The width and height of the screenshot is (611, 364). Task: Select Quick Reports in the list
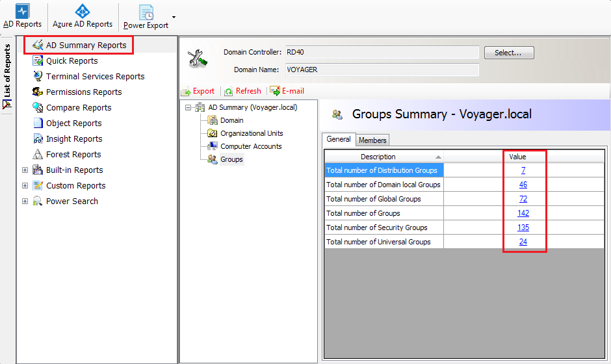[71, 61]
